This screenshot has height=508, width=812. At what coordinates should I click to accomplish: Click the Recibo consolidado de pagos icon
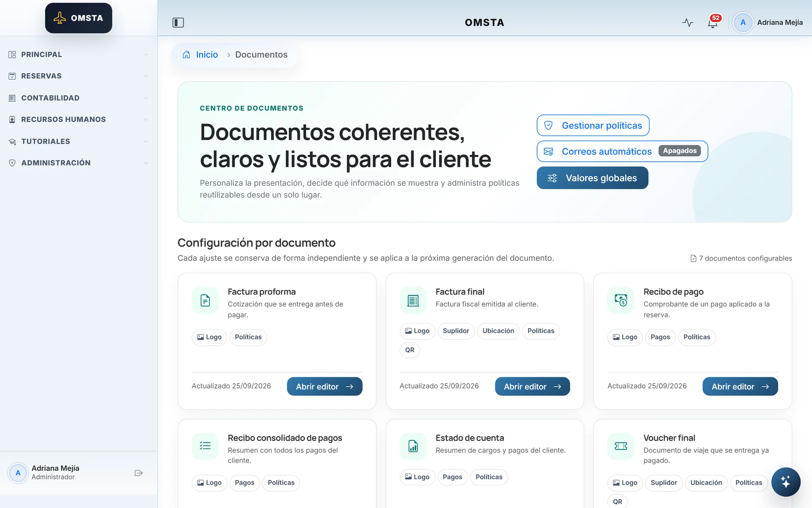click(x=205, y=446)
